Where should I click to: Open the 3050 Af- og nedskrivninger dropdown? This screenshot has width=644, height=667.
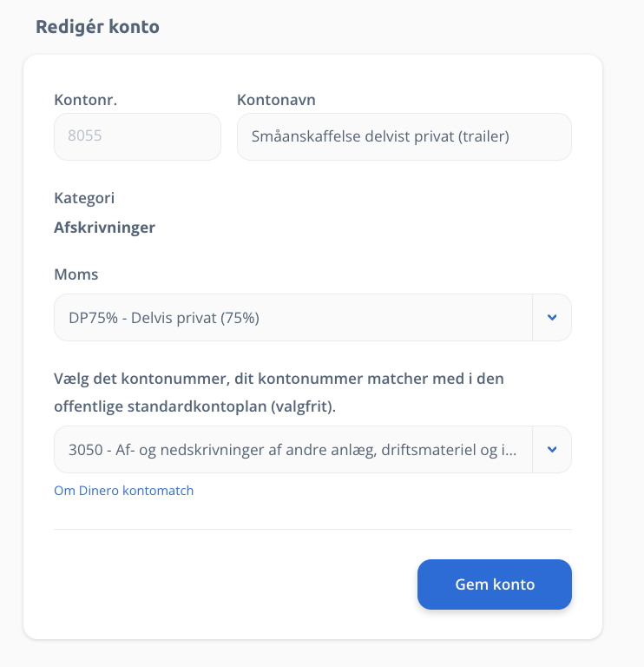[x=292, y=450]
